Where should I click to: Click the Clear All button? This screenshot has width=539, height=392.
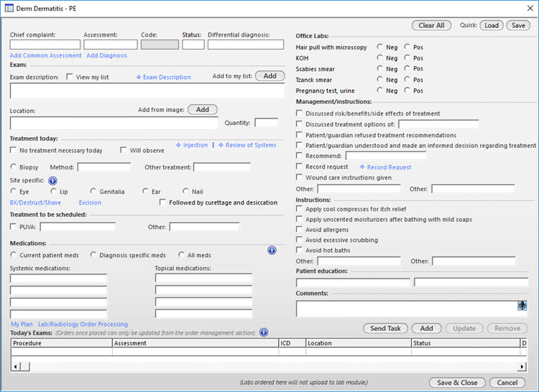pos(431,25)
